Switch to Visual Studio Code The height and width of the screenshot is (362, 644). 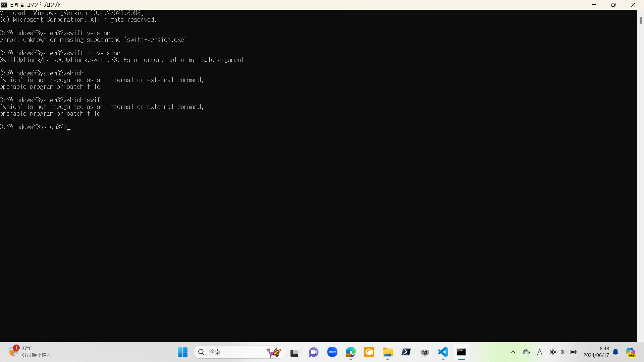[443, 352]
